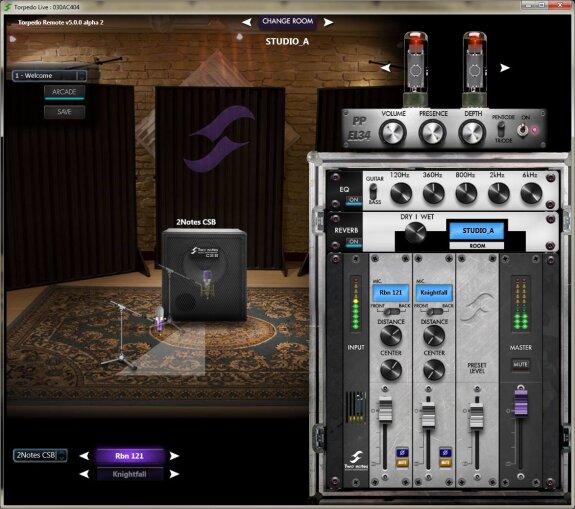Click the next room arrow beside CHANGE ROOM
This screenshot has width=575, height=509.
(328, 22)
